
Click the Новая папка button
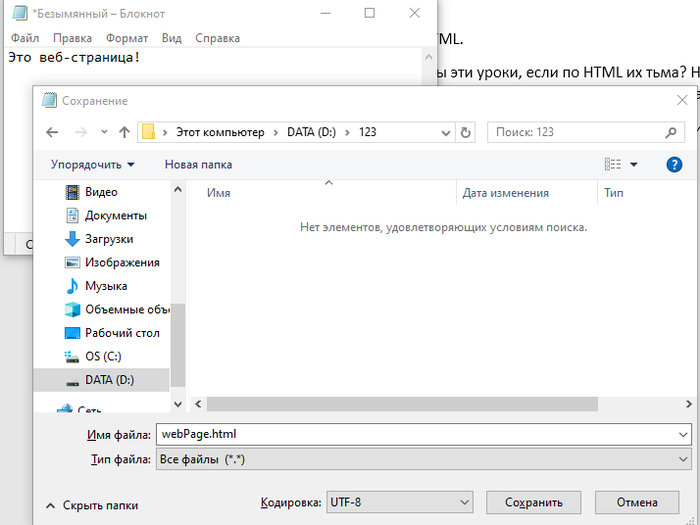(198, 164)
